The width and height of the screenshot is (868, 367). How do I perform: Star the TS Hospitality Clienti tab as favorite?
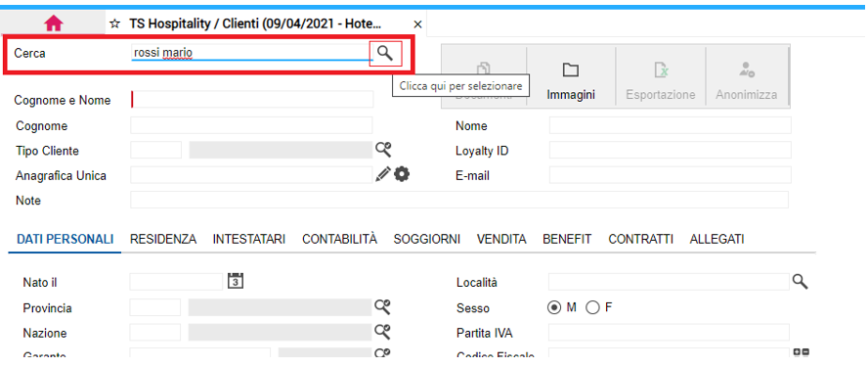pos(115,23)
